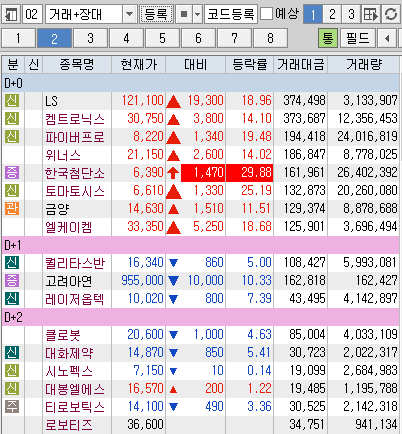
Task: Sort by the 거래량 column header
Action: click(x=364, y=64)
